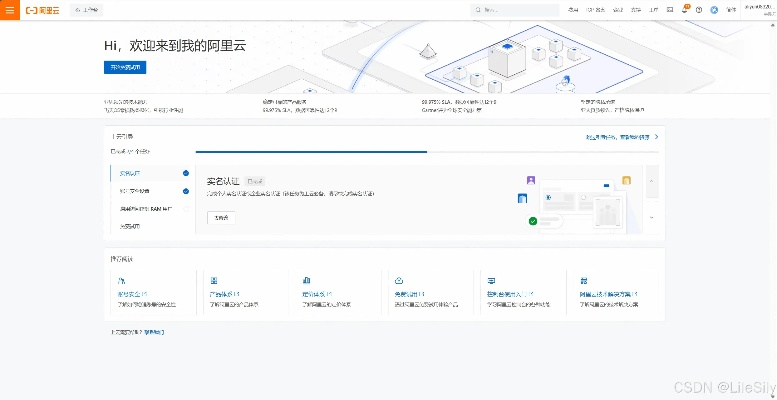
Task: Click the header menu item containing 'ICP'
Action: click(x=596, y=10)
